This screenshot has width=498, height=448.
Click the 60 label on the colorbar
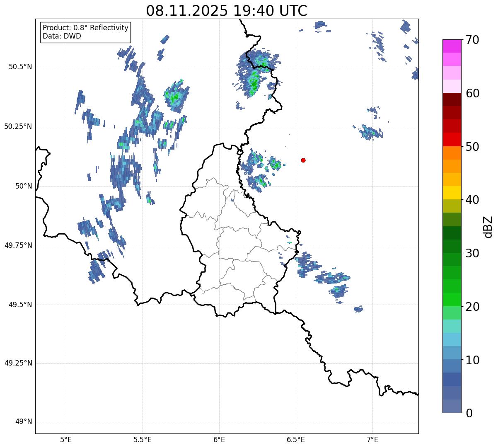[x=472, y=93]
